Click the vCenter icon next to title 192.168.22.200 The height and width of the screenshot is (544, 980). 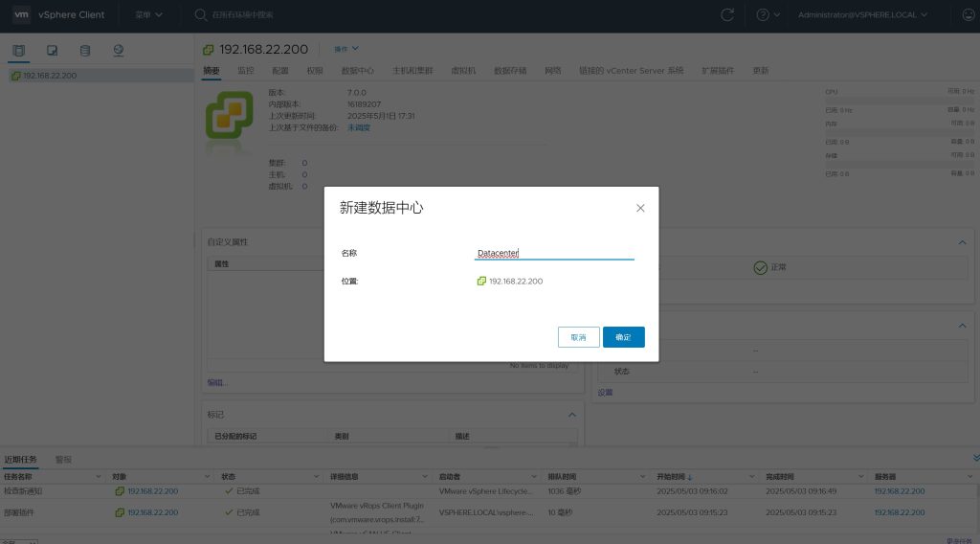[x=208, y=50]
